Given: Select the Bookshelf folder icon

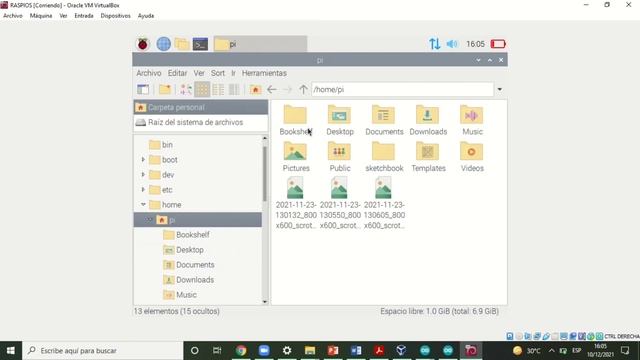Looking at the screenshot, I should 295,115.
